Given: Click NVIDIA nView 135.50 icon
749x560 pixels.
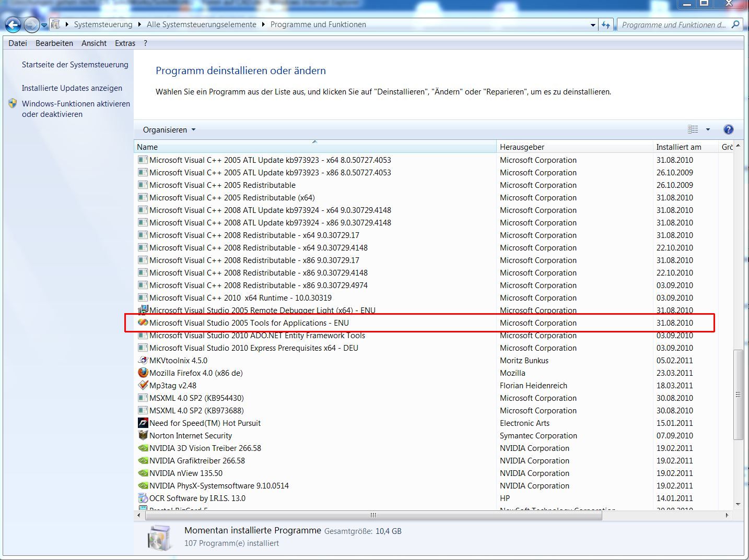Looking at the screenshot, I should point(143,473).
